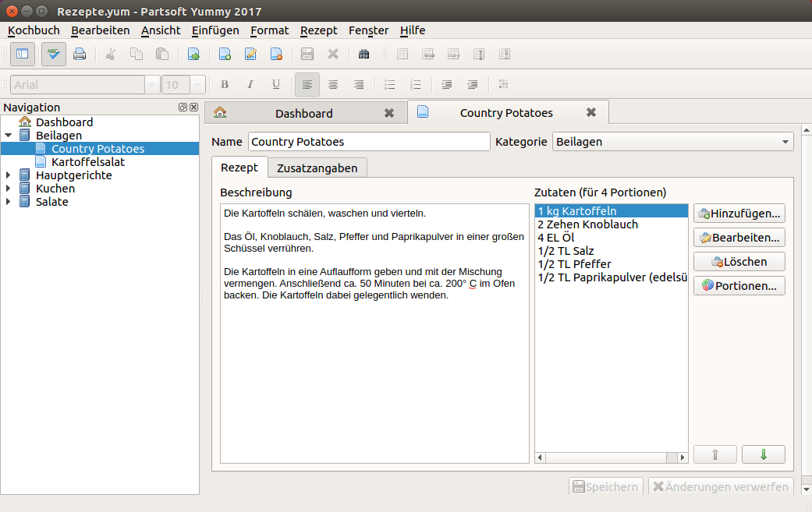Move ingredient down with green arrow button
Image resolution: width=812 pixels, height=512 pixels.
click(x=763, y=454)
